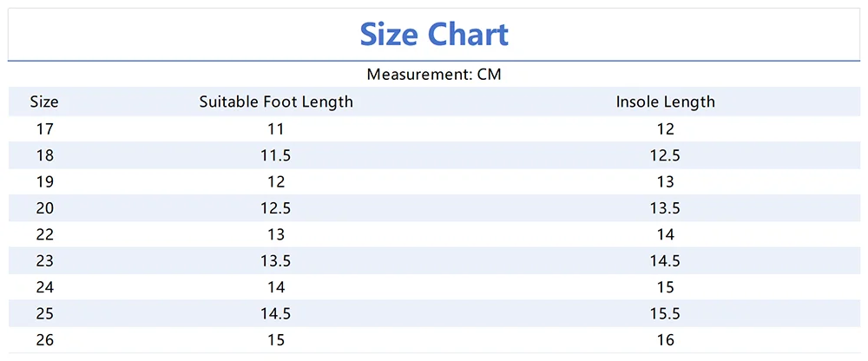The image size is (868, 361).
Task: Click insole length value 14.5
Action: pyautogui.click(x=666, y=261)
